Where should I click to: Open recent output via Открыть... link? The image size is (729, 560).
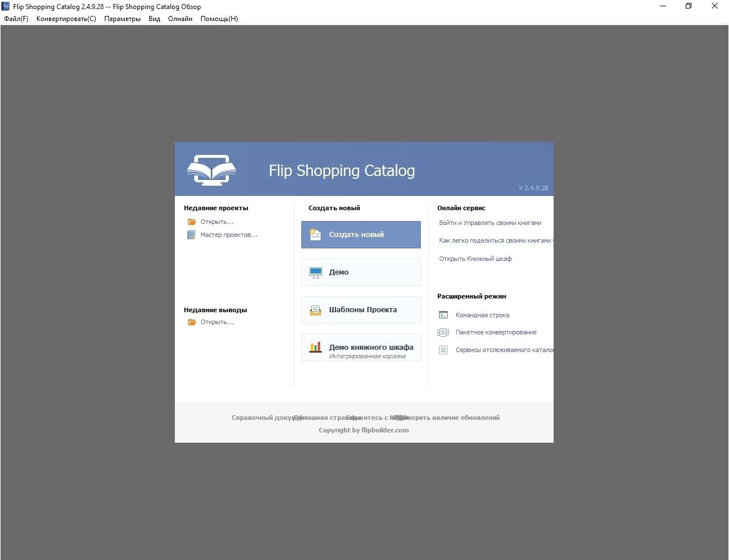tap(217, 322)
